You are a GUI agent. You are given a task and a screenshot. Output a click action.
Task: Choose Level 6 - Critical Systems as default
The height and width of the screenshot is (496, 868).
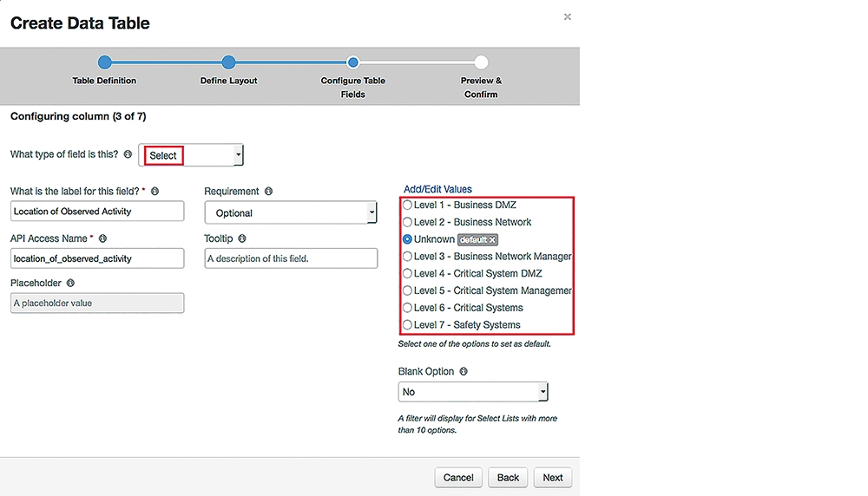click(407, 308)
